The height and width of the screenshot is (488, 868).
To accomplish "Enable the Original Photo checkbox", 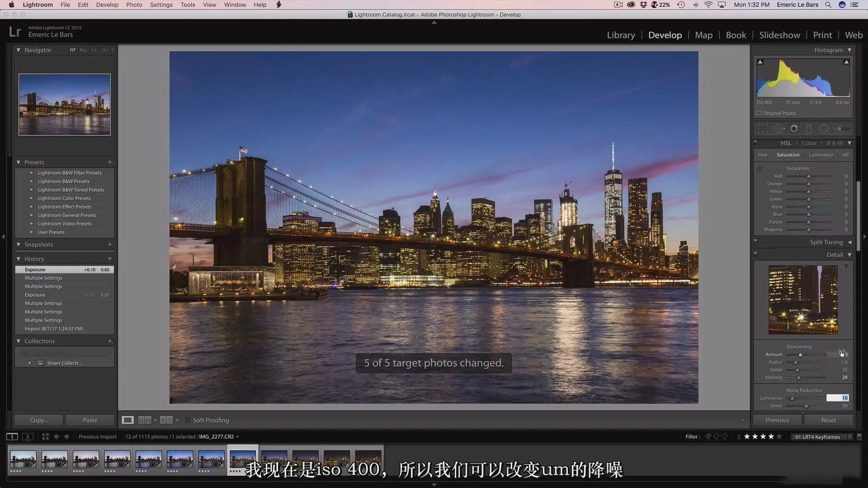I will (x=759, y=113).
